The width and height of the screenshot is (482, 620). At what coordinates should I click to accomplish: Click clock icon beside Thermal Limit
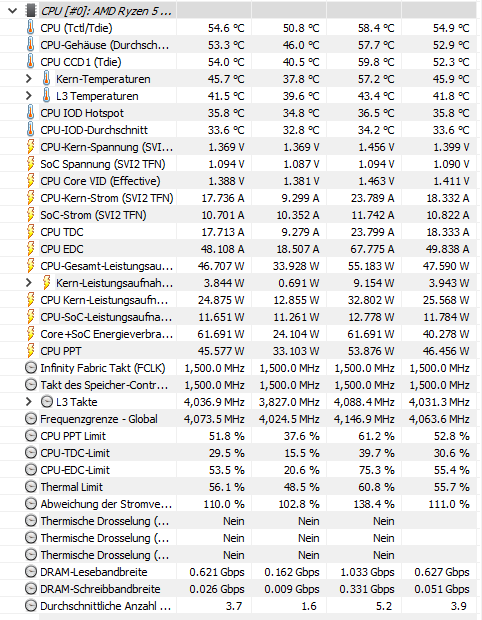pos(30,487)
